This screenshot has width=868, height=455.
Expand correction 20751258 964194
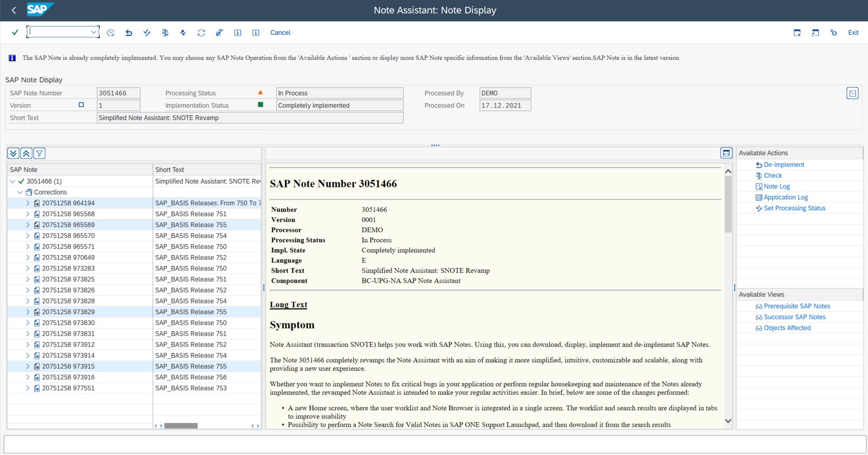point(28,203)
